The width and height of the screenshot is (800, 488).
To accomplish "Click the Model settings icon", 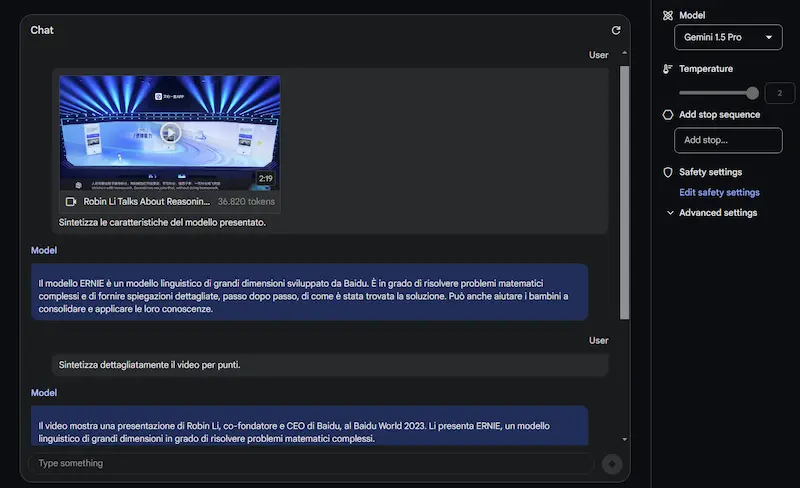I will 667,16.
